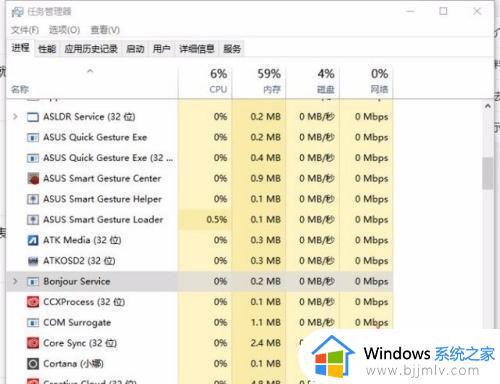500x384 pixels.
Task: Click the 0% CPU value of ATK Media
Action: pyautogui.click(x=220, y=240)
